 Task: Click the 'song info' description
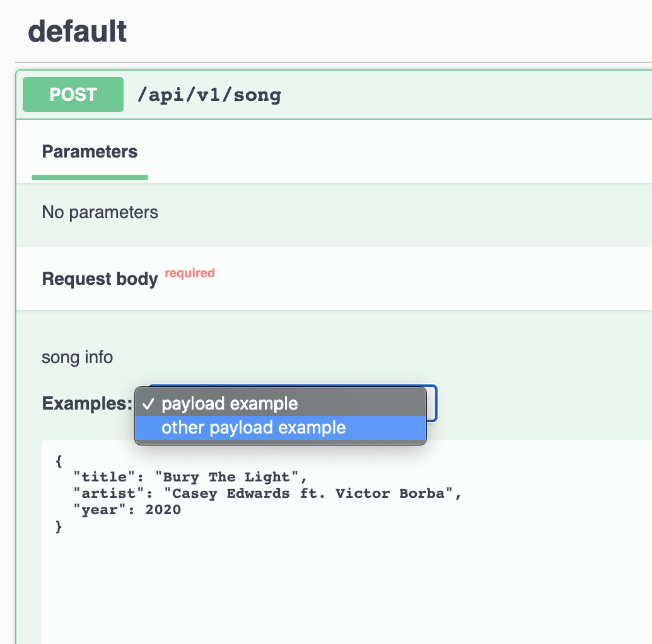point(78,357)
